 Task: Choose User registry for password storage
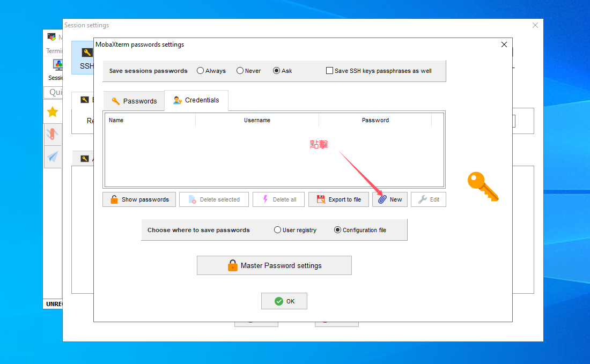click(x=277, y=230)
